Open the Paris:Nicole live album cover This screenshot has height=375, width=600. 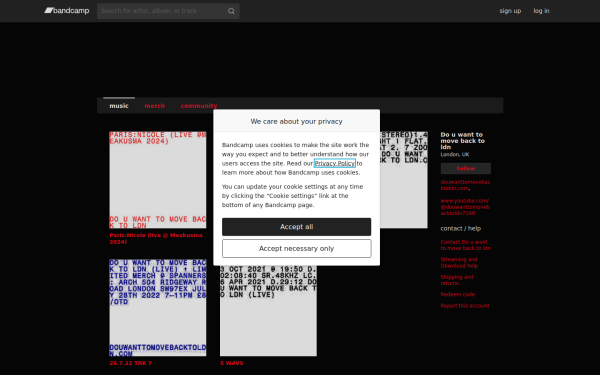158,180
